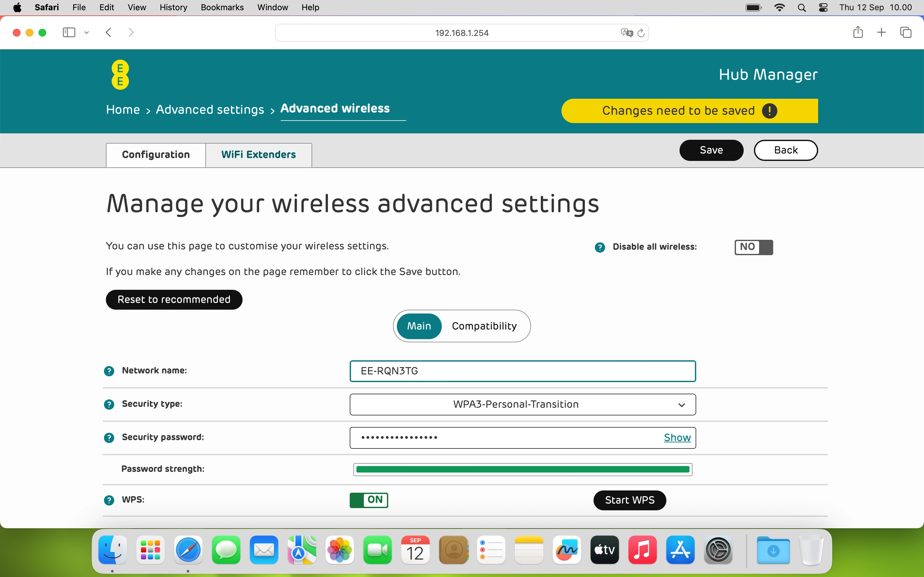Click help icon next to WPS

coord(109,500)
